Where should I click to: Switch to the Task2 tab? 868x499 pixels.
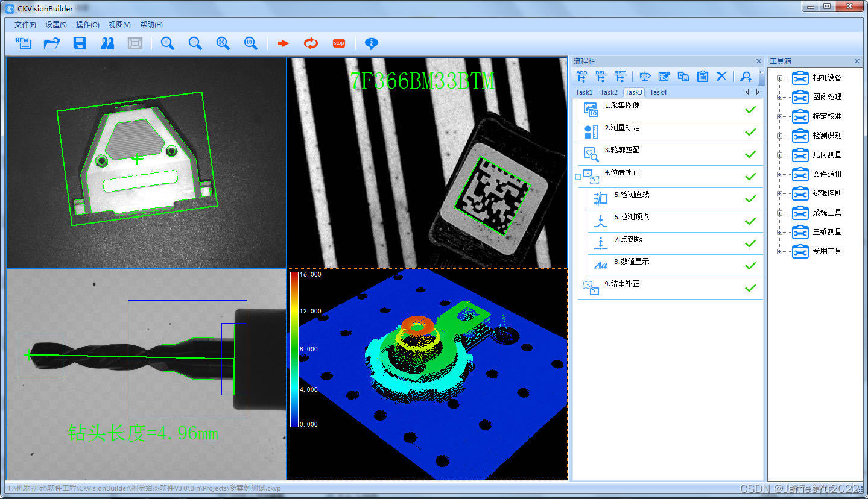coord(609,92)
